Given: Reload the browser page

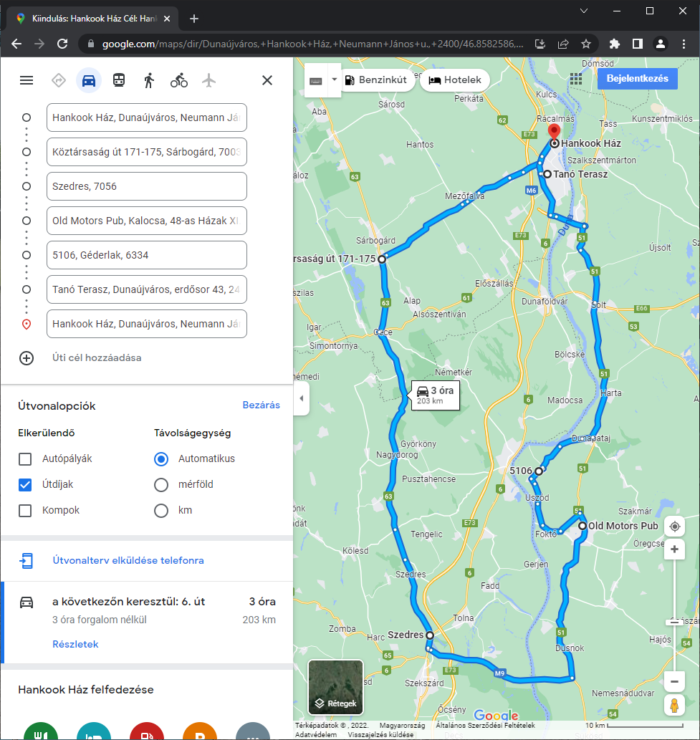Looking at the screenshot, I should point(62,44).
